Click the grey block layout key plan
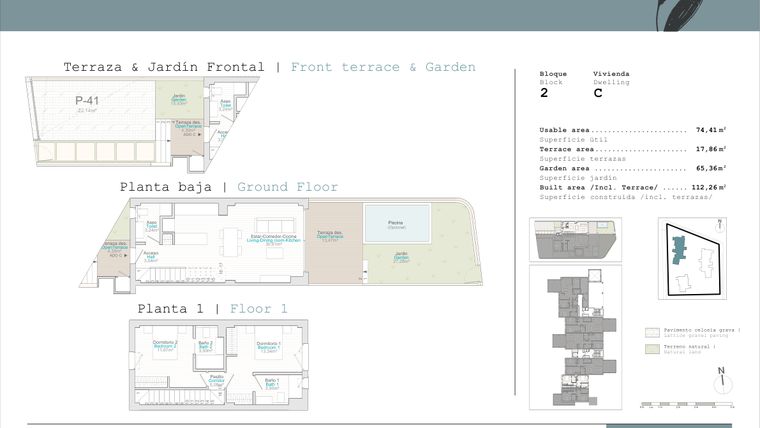Screen dimensions: 760x428 click(x=575, y=337)
